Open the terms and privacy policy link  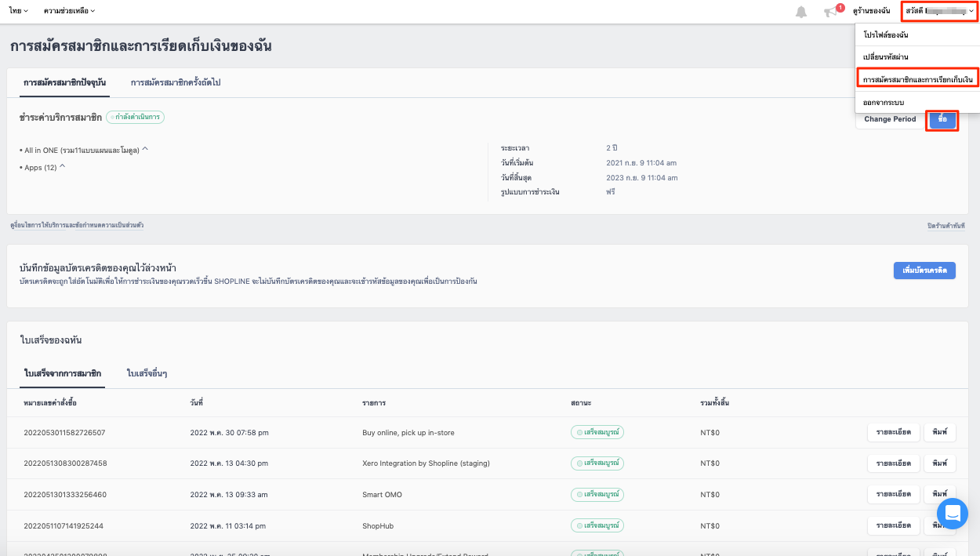pyautogui.click(x=77, y=225)
